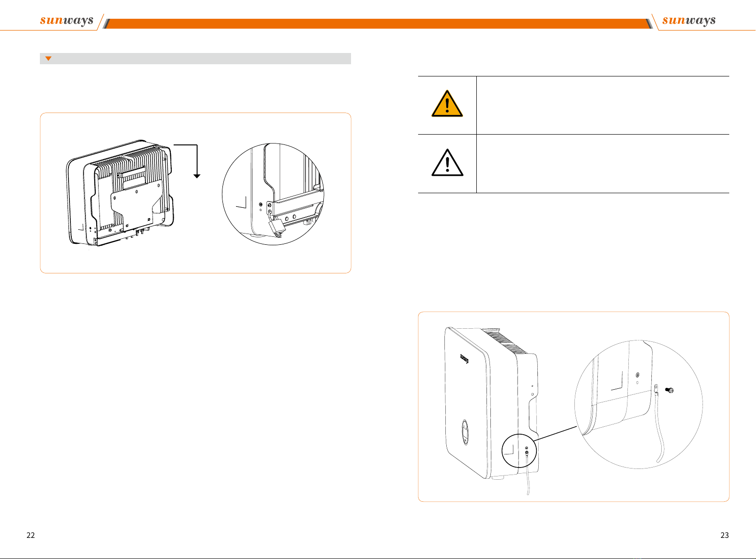Screen dimensions: 756x559
Task: Click the screw icon in the grounding detail
Action: click(x=670, y=390)
